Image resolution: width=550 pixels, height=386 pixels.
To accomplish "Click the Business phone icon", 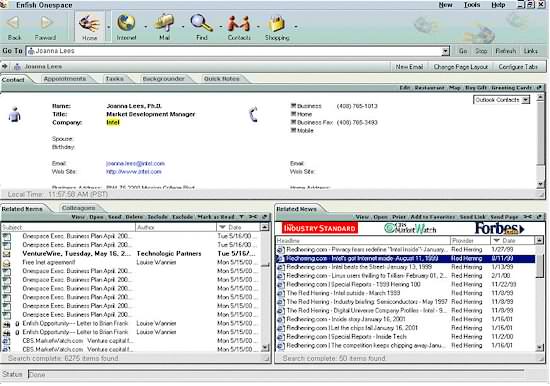I will coord(293,105).
